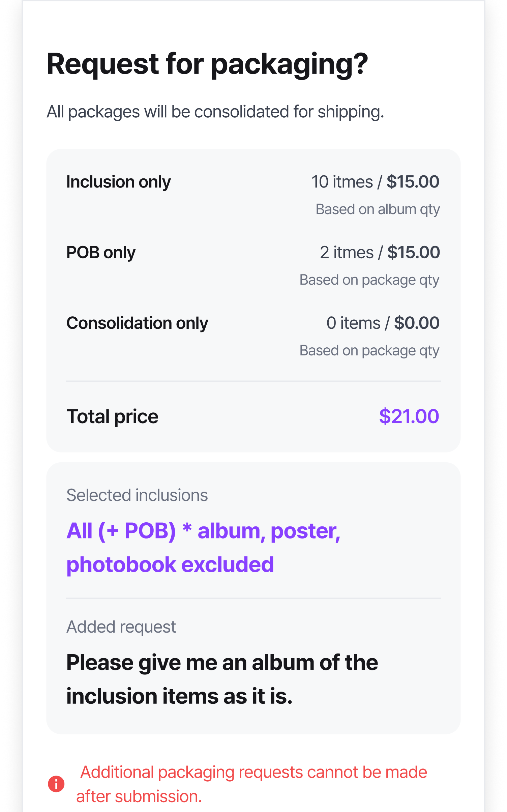Click "Based on package qty" under POB only
The height and width of the screenshot is (812, 507).
click(x=369, y=280)
